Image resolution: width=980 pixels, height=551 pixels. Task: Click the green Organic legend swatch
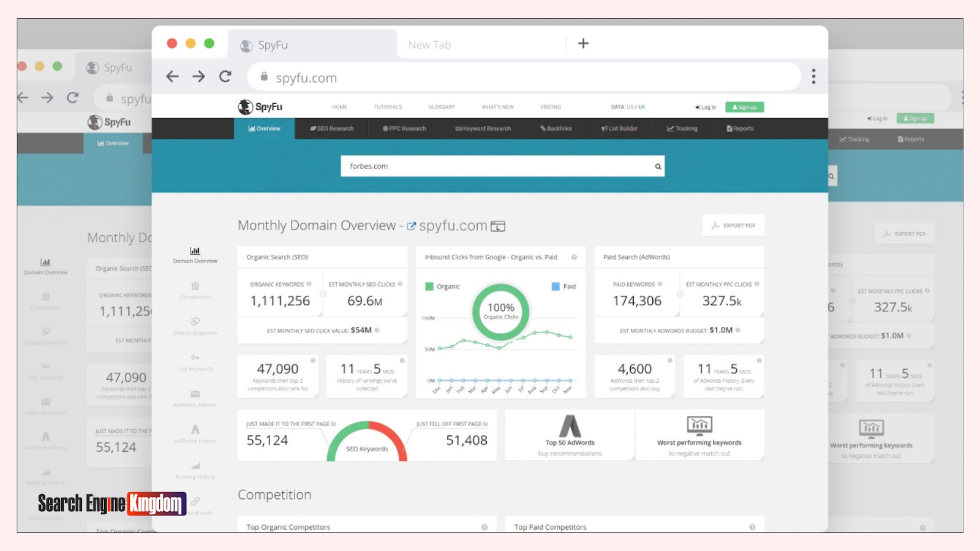(429, 287)
